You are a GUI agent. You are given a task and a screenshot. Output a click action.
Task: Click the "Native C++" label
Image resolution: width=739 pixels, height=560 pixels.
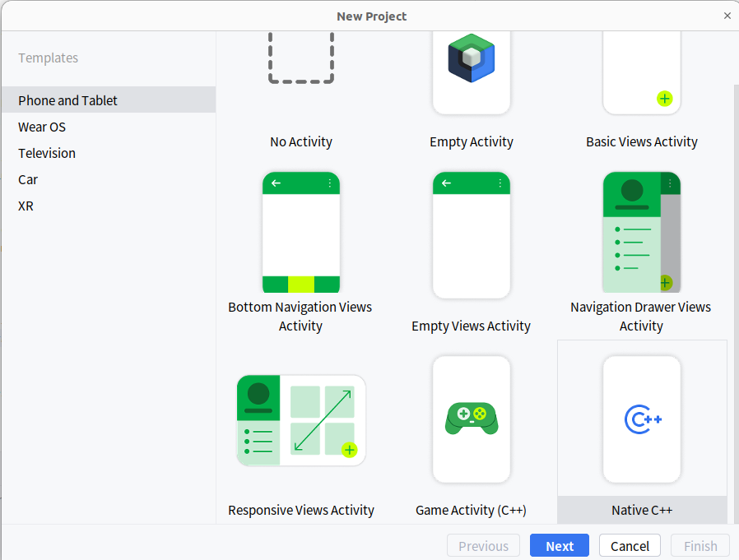point(642,510)
